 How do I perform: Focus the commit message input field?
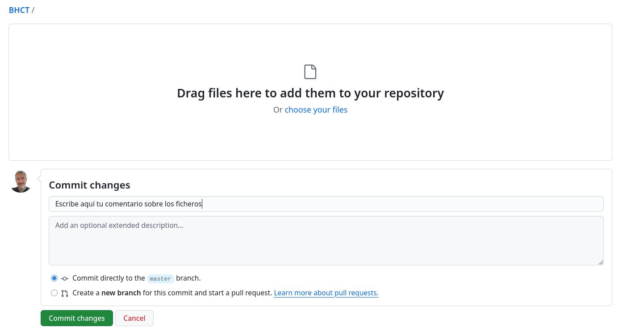[326, 204]
